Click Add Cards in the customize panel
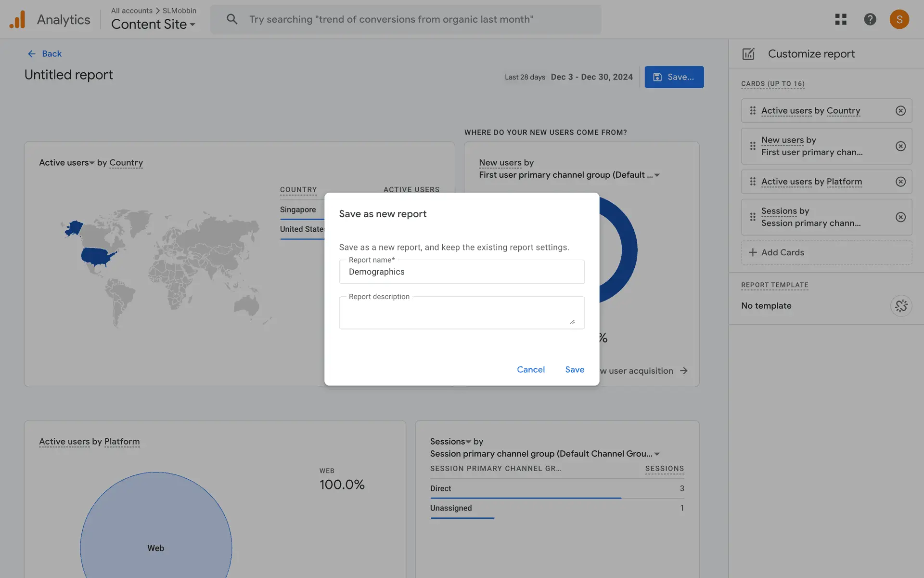The width and height of the screenshot is (924, 578). [x=826, y=252]
